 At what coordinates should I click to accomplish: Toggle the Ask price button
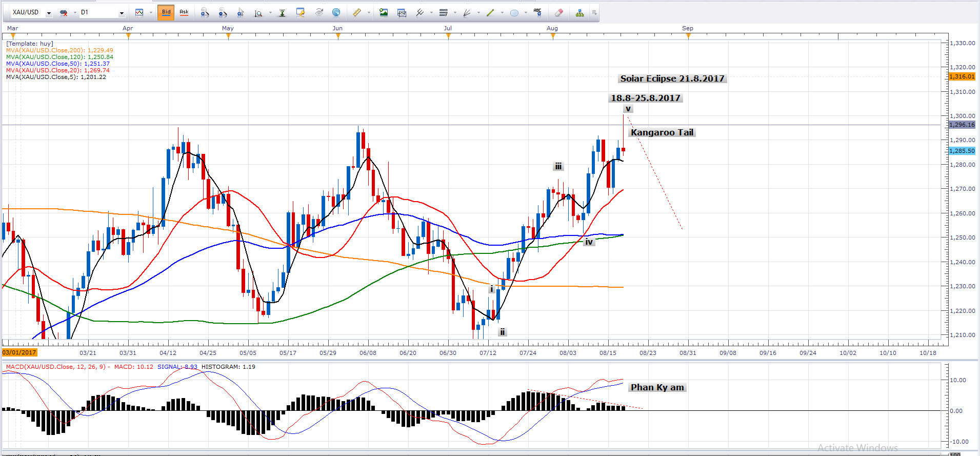click(x=184, y=12)
